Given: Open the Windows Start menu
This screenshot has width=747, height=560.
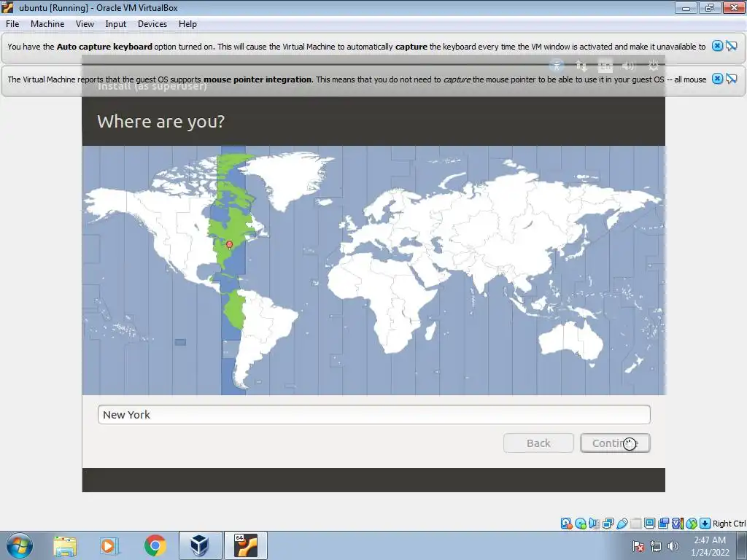Looking at the screenshot, I should point(19,545).
